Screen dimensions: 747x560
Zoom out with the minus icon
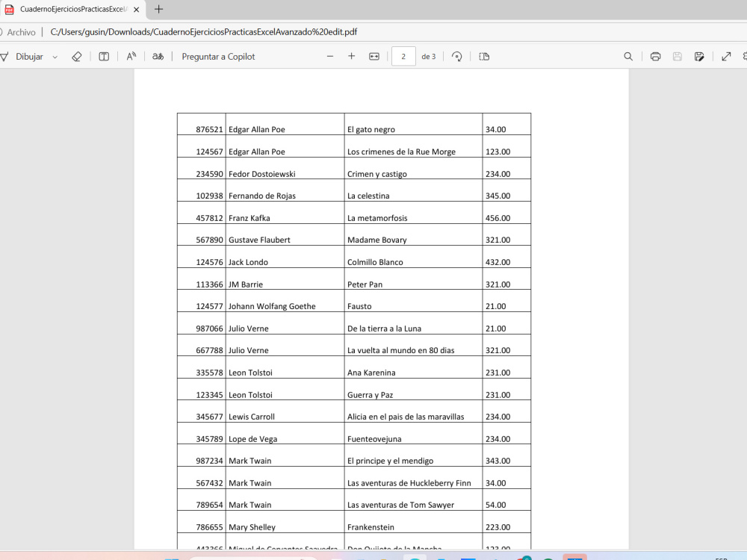[x=329, y=56]
